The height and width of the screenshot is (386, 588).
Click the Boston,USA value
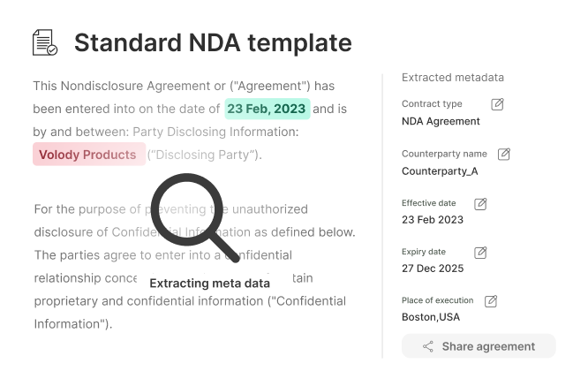[x=431, y=317]
